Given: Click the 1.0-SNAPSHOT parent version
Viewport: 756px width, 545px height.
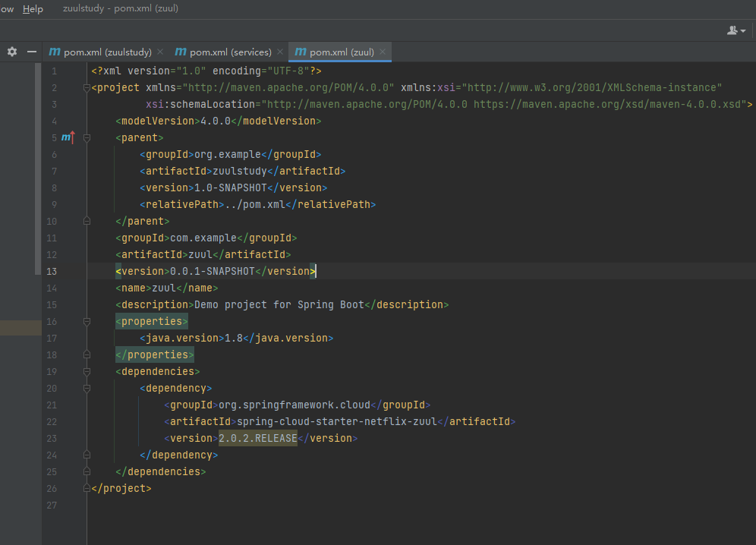Looking at the screenshot, I should click(231, 187).
